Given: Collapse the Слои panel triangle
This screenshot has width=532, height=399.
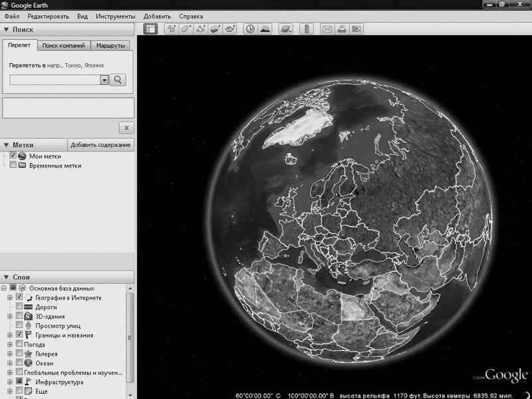Looking at the screenshot, I should point(6,277).
